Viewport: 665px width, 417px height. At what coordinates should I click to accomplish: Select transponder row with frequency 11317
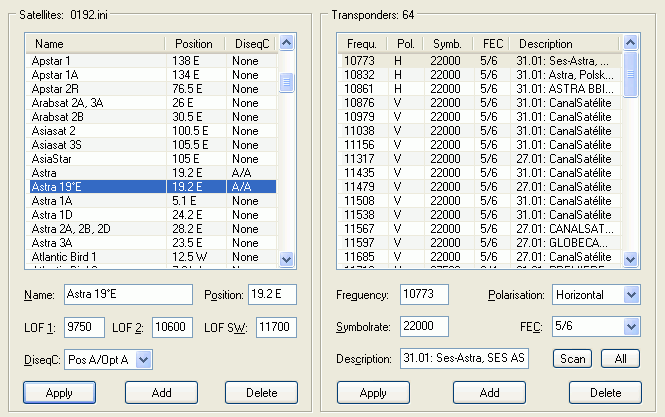(480, 159)
